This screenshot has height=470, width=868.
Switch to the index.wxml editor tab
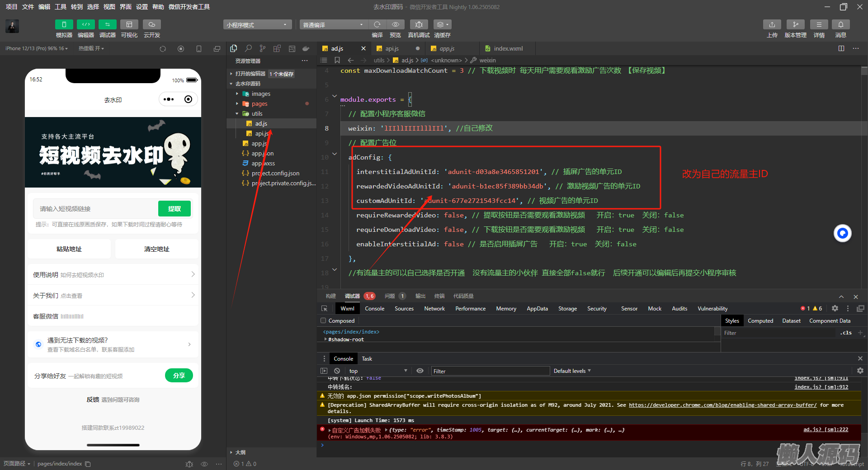pyautogui.click(x=508, y=48)
